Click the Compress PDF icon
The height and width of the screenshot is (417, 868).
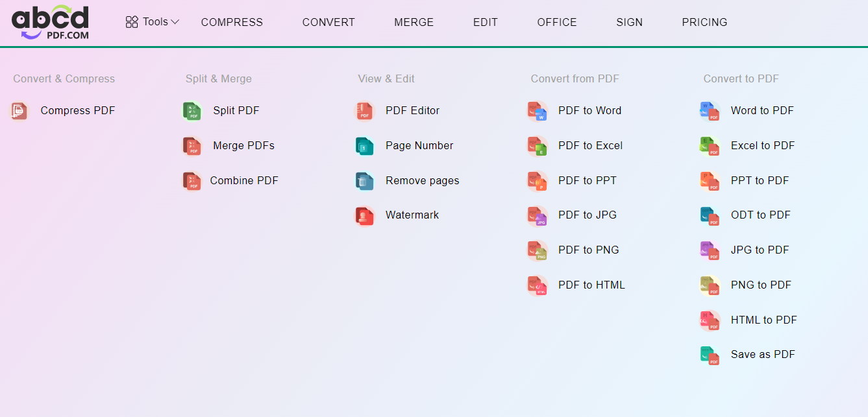coord(19,111)
